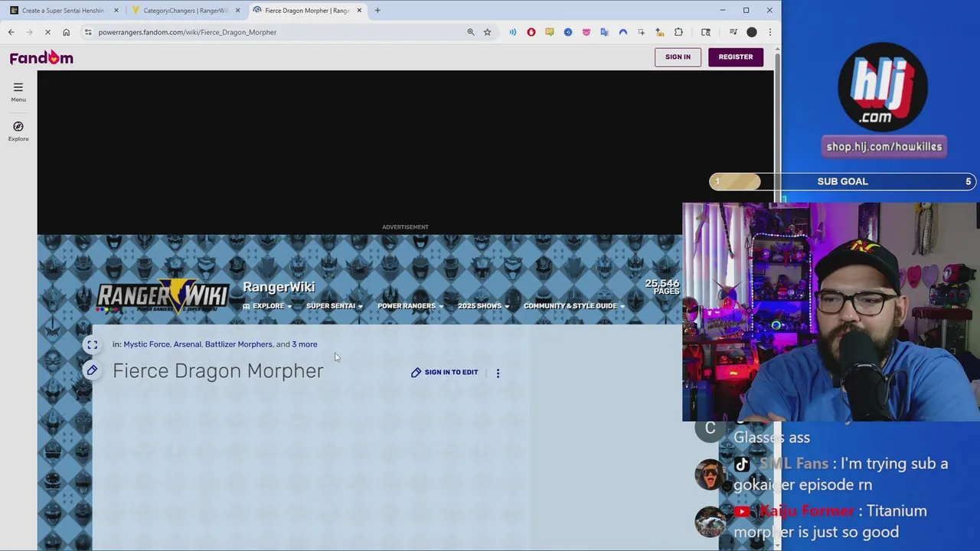Click the Fierce Dragon Morpher heading
The image size is (980, 551).
pos(218,371)
